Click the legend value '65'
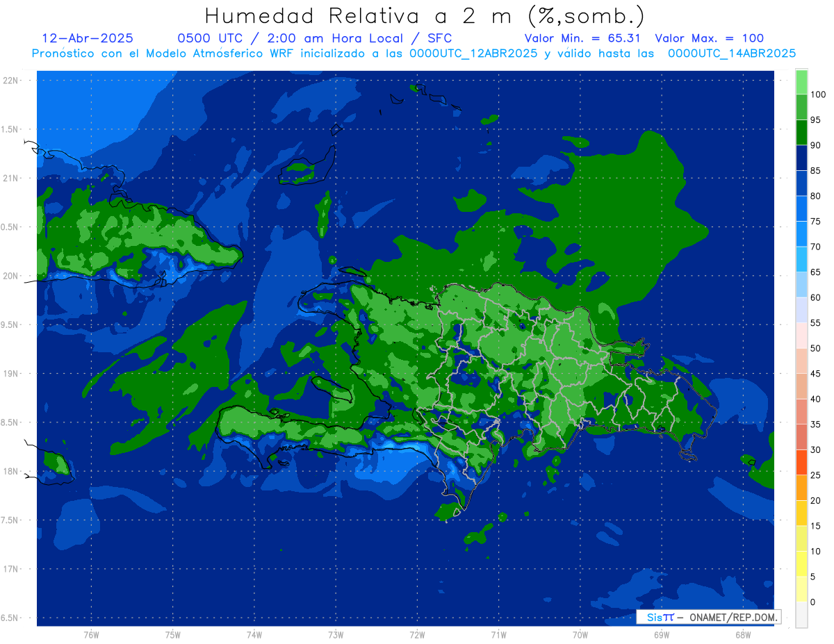 [816, 272]
